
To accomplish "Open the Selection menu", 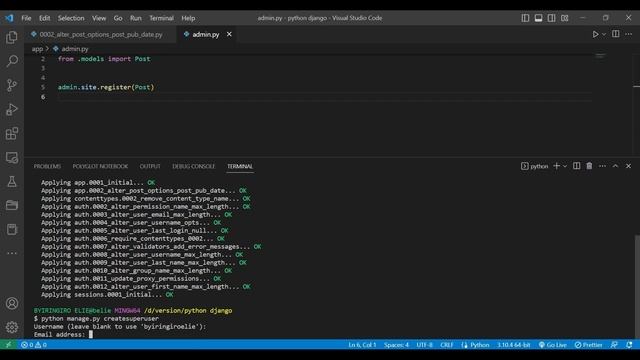I will tap(71, 18).
